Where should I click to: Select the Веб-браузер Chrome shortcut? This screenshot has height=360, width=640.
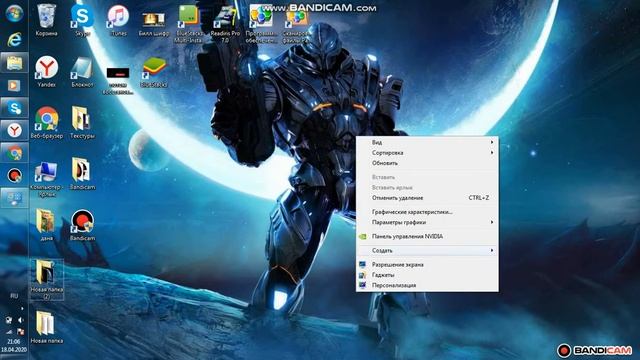point(47,122)
